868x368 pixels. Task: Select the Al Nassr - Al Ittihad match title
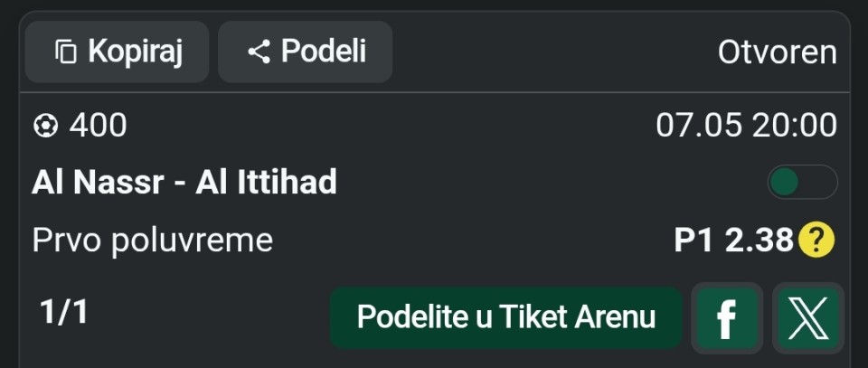coord(184,182)
